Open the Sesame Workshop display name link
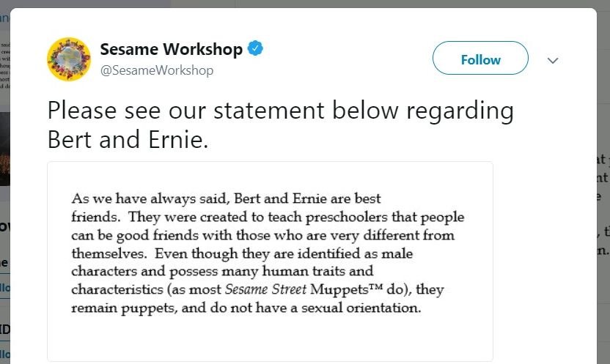 (171, 49)
